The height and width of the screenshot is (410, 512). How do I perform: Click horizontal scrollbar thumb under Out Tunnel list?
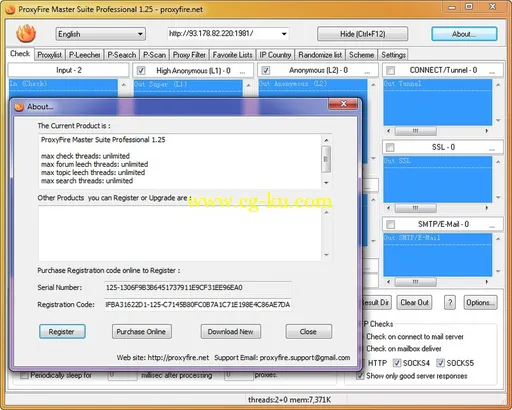point(416,131)
